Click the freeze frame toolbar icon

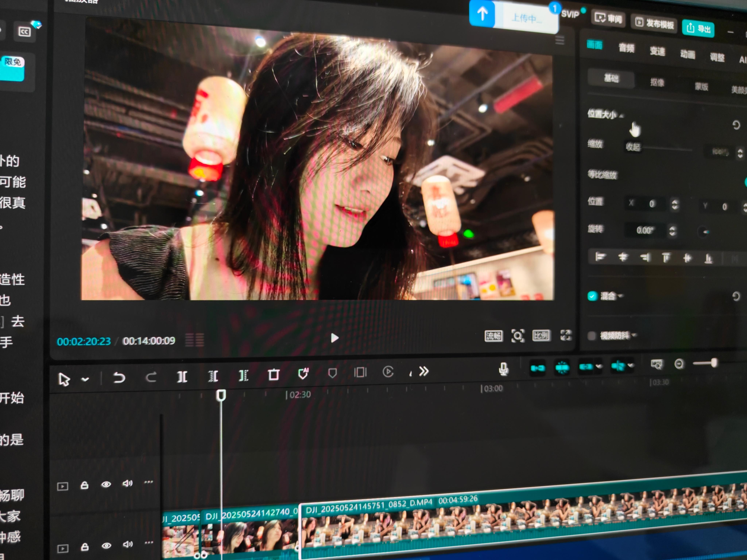[360, 372]
